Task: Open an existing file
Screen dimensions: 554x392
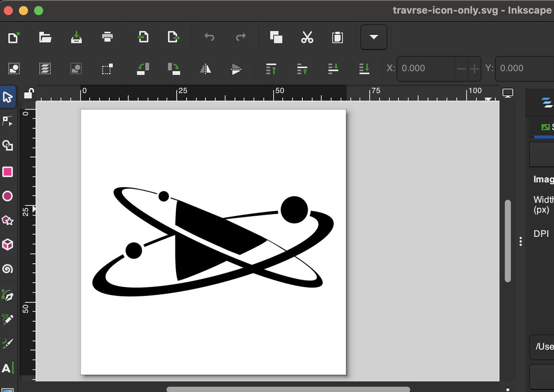Action: coord(45,37)
